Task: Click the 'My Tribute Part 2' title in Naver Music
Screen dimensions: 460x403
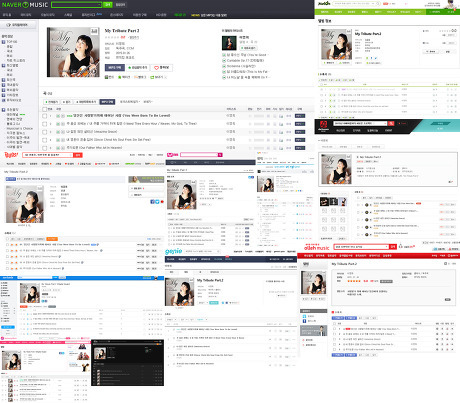Action: click(x=122, y=31)
